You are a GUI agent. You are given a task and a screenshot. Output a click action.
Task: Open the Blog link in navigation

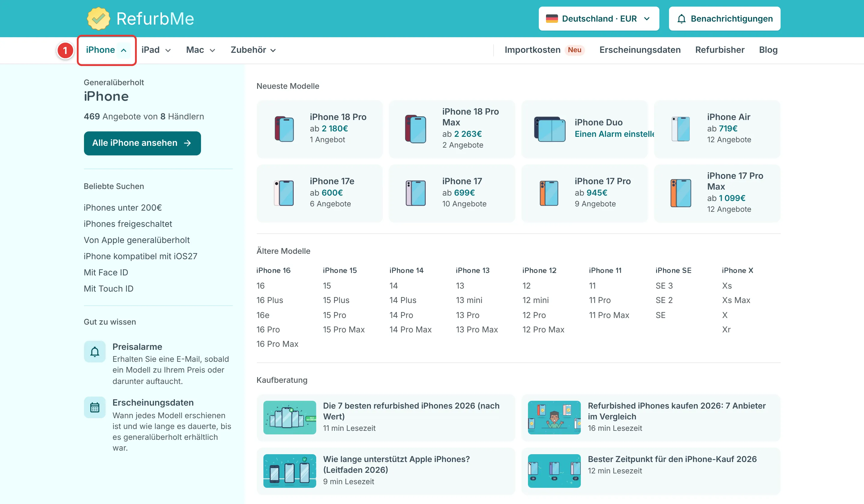tap(768, 50)
